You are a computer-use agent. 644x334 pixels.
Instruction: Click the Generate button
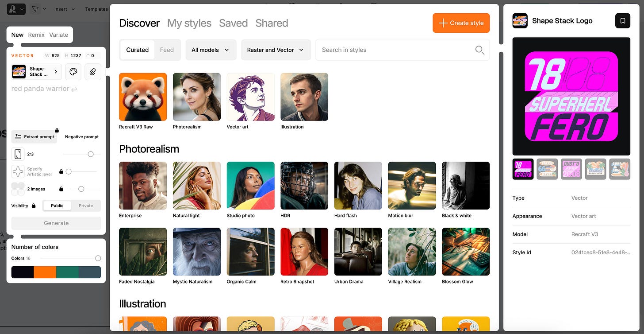click(56, 223)
